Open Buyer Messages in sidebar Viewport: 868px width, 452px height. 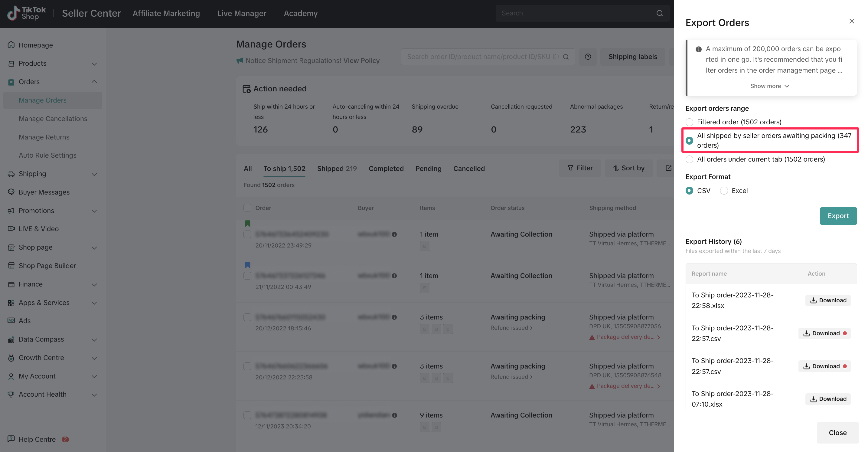(44, 192)
